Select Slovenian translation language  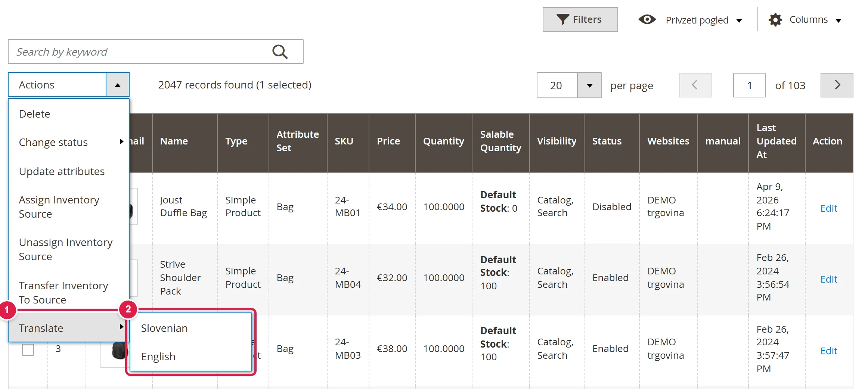pos(191,328)
